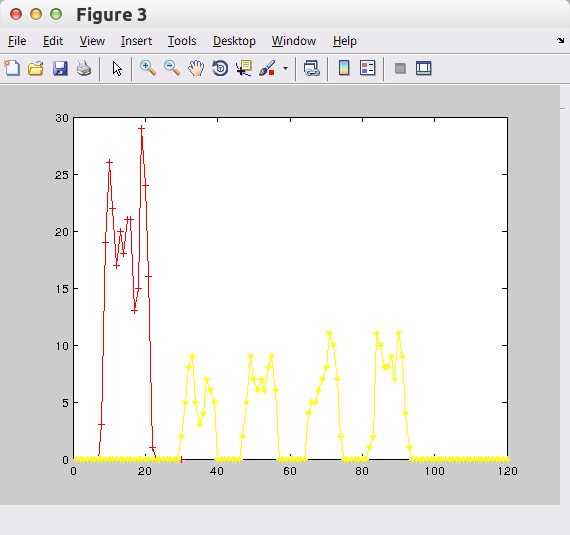Insert a Colorbar from toolbar
This screenshot has height=535, width=570.
[x=344, y=68]
